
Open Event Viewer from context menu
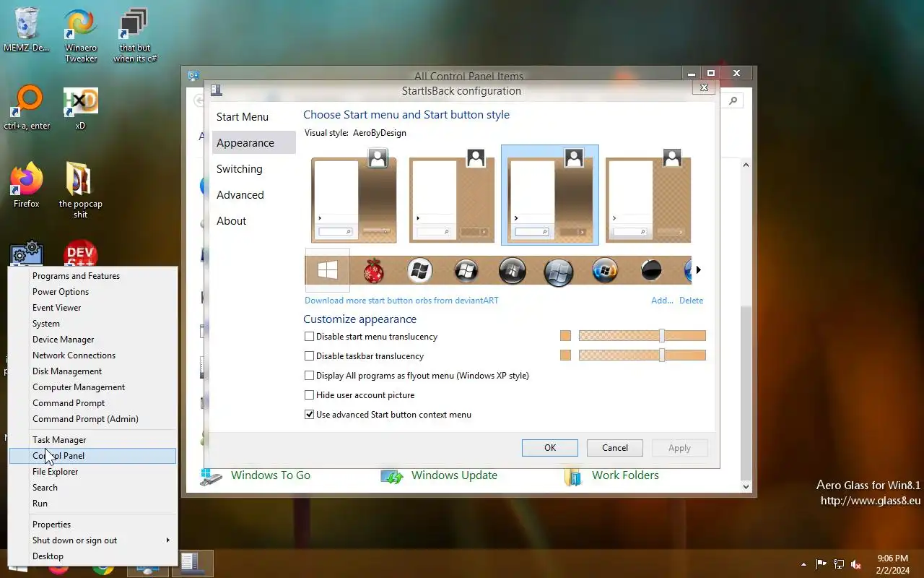point(92,308)
